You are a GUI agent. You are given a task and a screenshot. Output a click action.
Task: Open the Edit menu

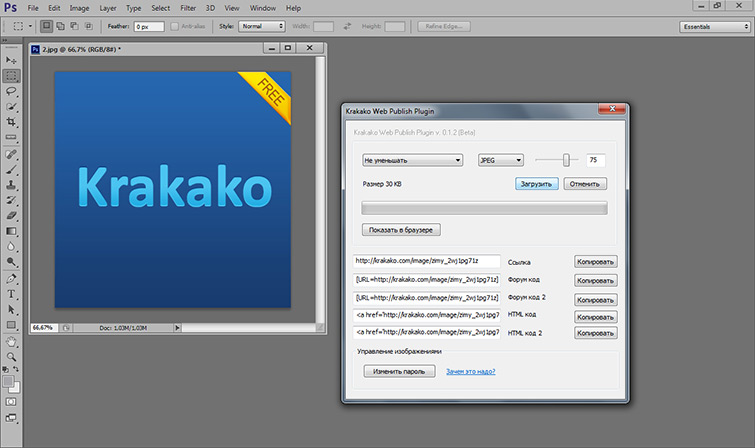click(x=54, y=8)
